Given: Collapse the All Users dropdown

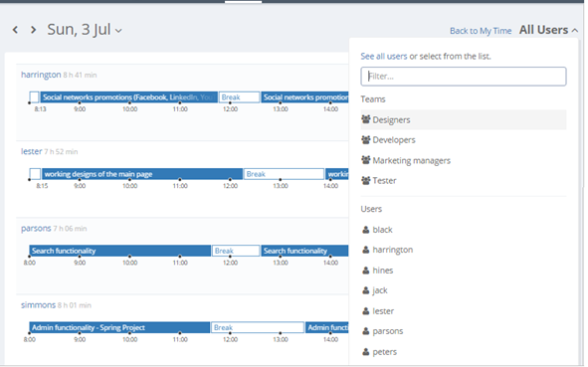Looking at the screenshot, I should [548, 30].
